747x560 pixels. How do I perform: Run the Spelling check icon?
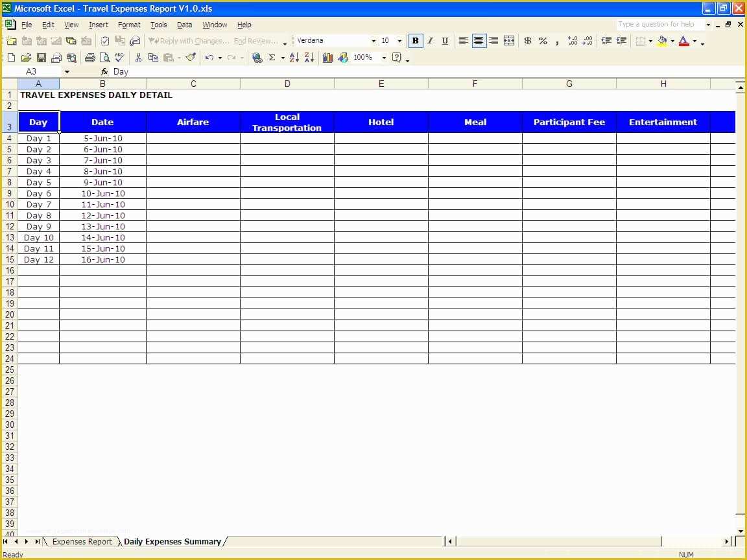pyautogui.click(x=119, y=58)
